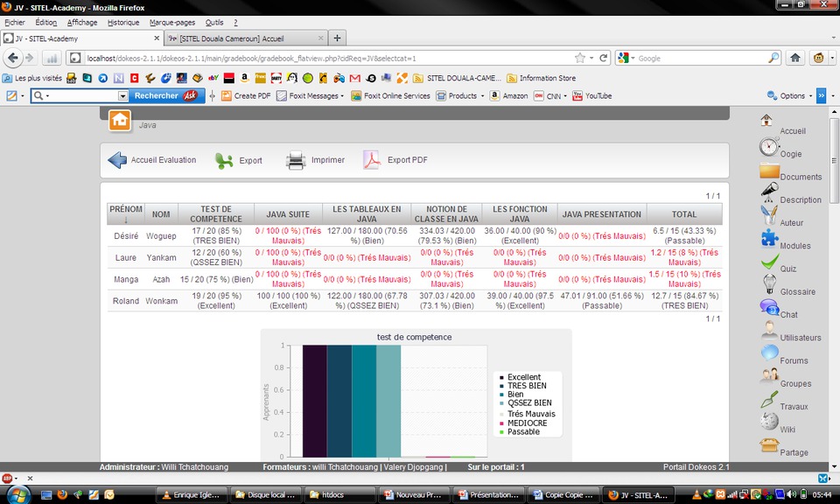
Task: Open Groupes in the sidebar
Action: click(x=795, y=384)
